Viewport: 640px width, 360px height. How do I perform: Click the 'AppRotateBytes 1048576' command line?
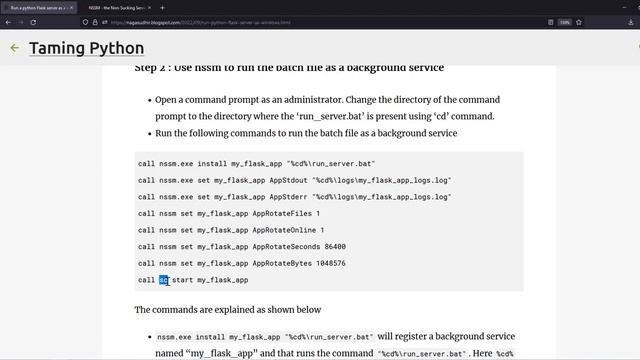[242, 263]
